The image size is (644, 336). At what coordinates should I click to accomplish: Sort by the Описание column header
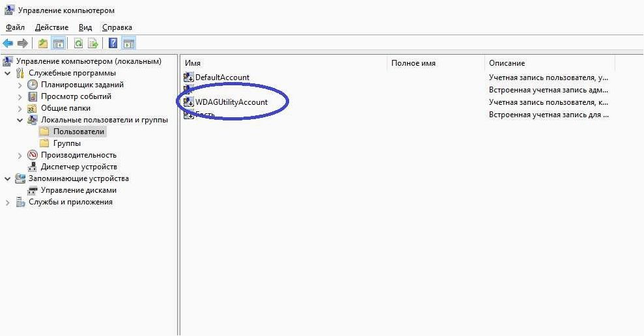tap(550, 63)
